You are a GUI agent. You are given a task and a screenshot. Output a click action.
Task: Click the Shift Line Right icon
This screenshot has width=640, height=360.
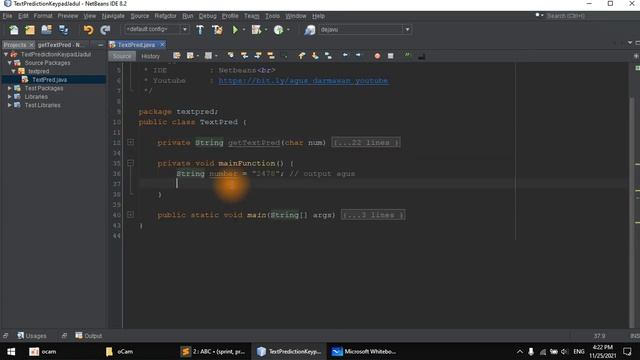pos(358,56)
